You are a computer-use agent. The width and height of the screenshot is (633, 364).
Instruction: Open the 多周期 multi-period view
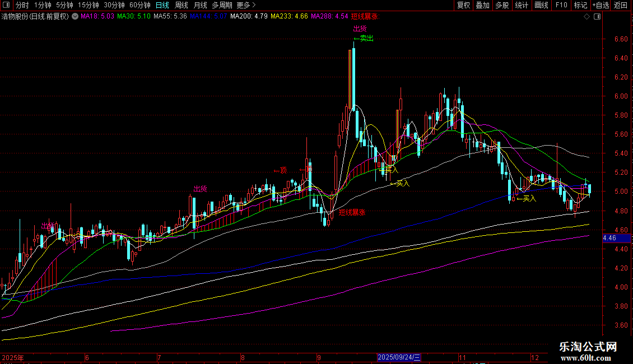pyautogui.click(x=222, y=5)
